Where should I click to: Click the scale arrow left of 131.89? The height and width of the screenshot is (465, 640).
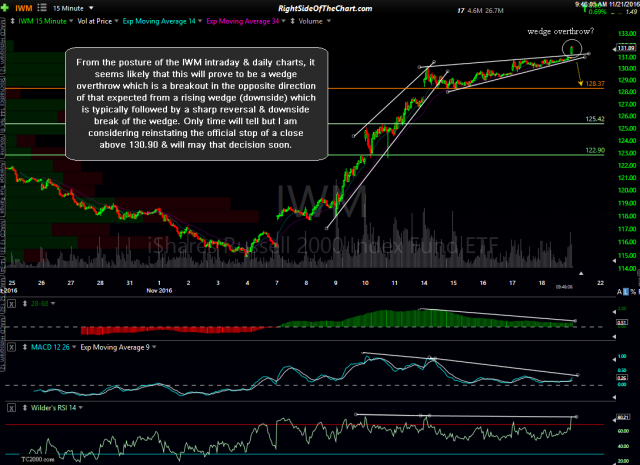615,49
